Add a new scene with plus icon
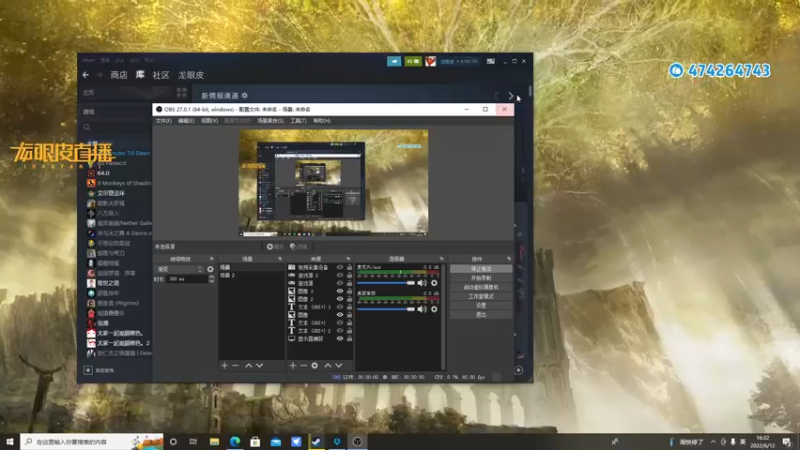 [224, 365]
